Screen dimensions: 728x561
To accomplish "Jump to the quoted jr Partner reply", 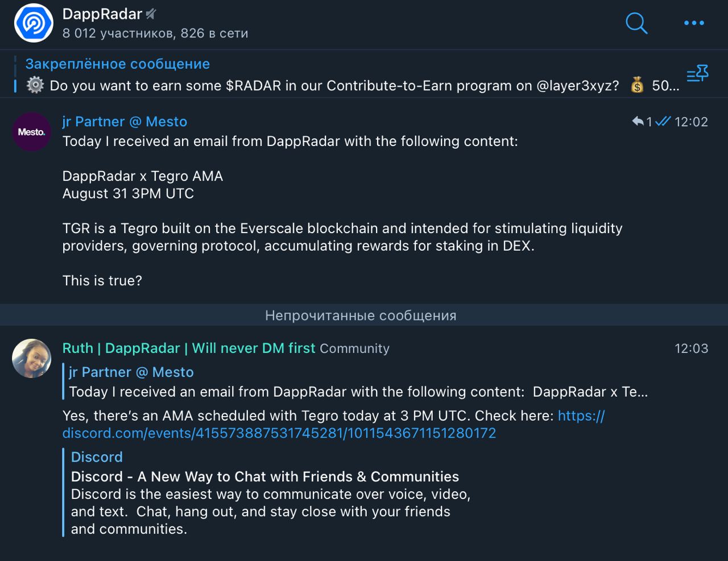I will [x=357, y=383].
